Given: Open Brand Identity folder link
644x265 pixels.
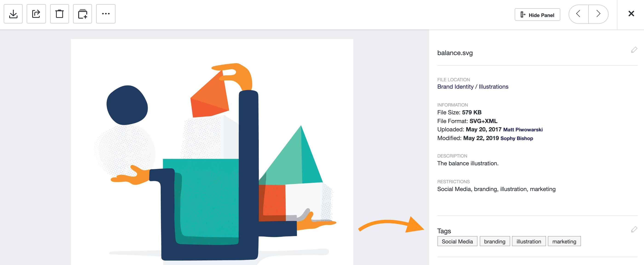Looking at the screenshot, I should click(455, 87).
